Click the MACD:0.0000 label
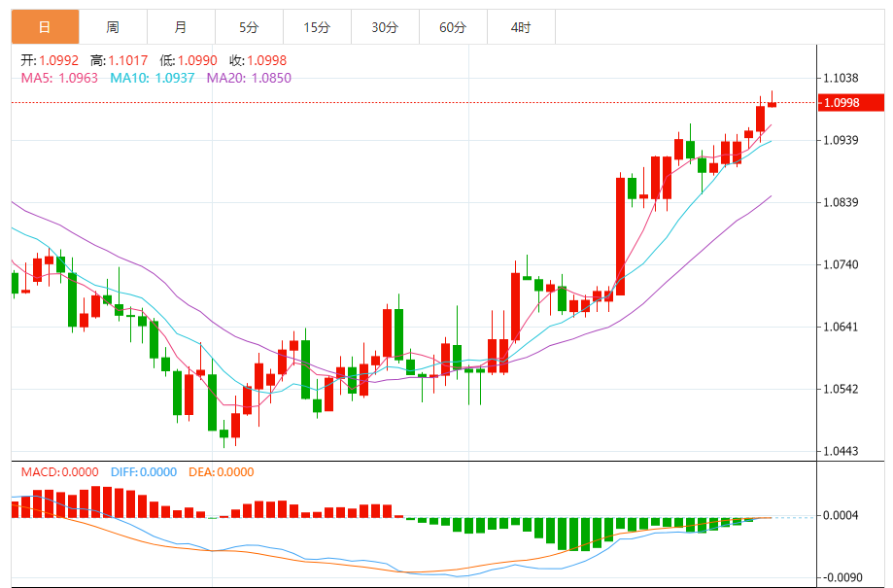Screen dimensions: 893x588 pos(60,471)
